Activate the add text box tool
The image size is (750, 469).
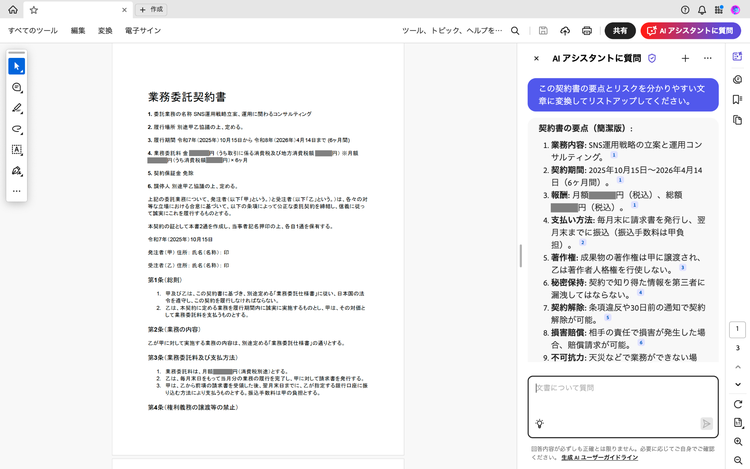(x=17, y=150)
